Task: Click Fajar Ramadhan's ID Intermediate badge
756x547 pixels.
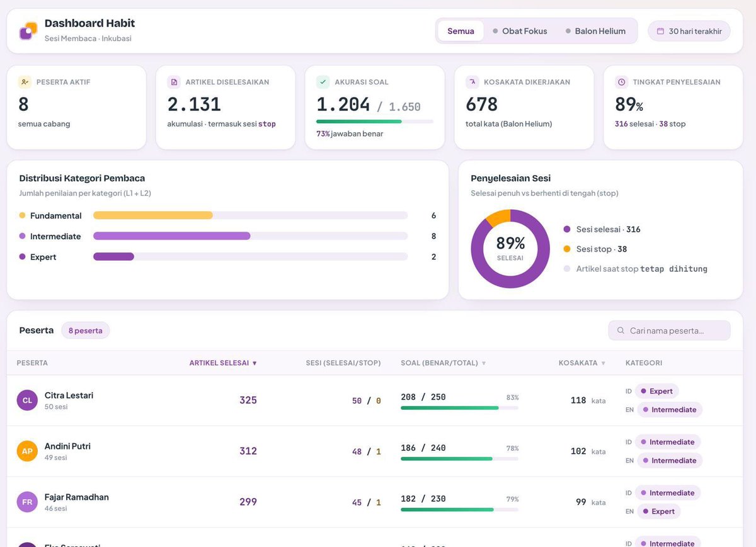Action: (667, 493)
